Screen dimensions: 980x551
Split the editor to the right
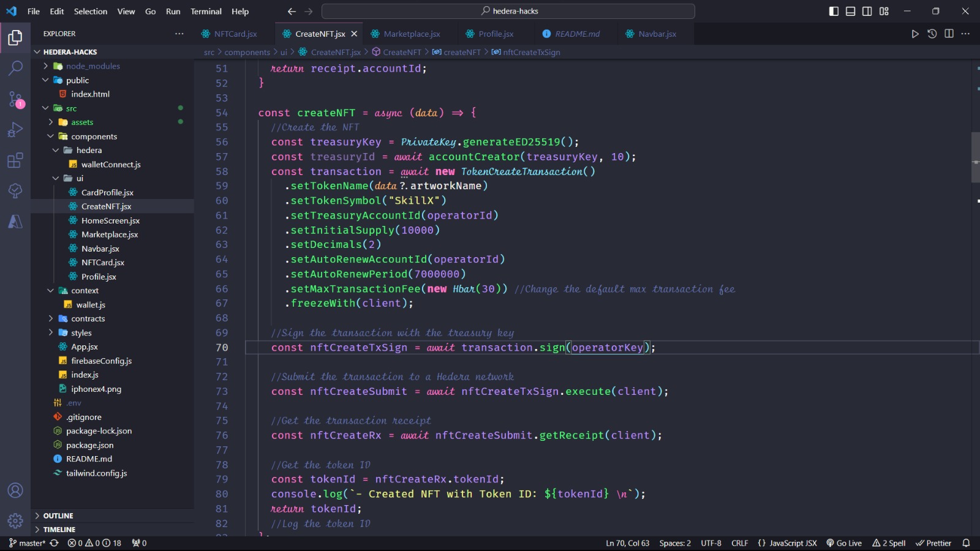pos(949,34)
